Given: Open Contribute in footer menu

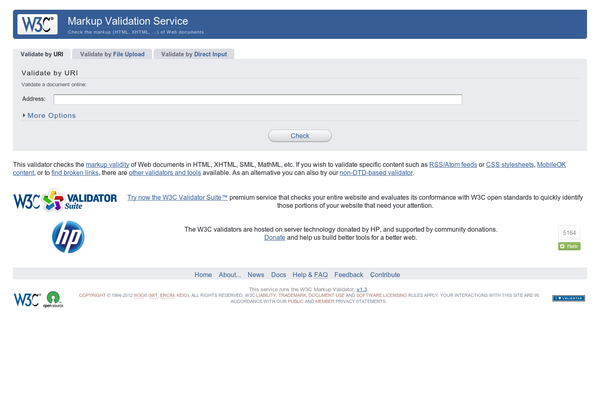Looking at the screenshot, I should point(385,275).
